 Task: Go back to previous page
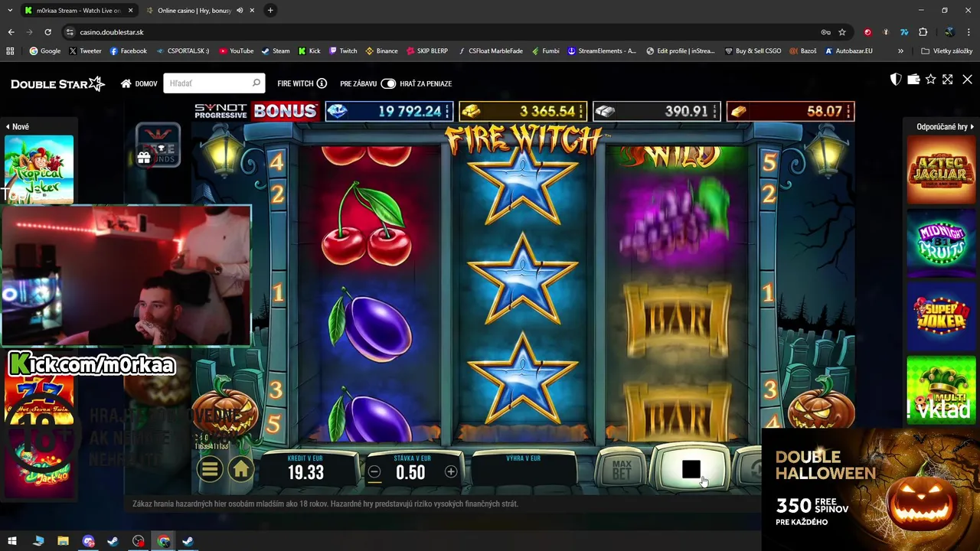11,32
